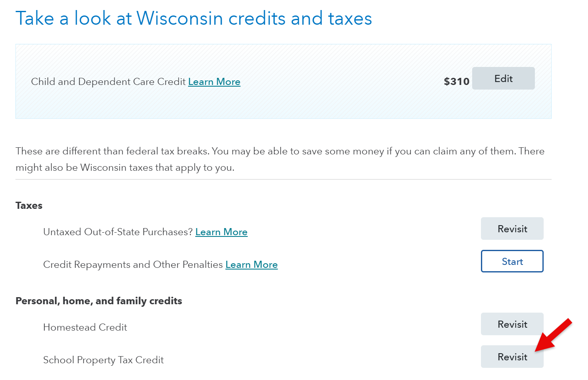Click the federal tax breaks description paragraph
Viewport: 588px width, 380px height.
[280, 159]
